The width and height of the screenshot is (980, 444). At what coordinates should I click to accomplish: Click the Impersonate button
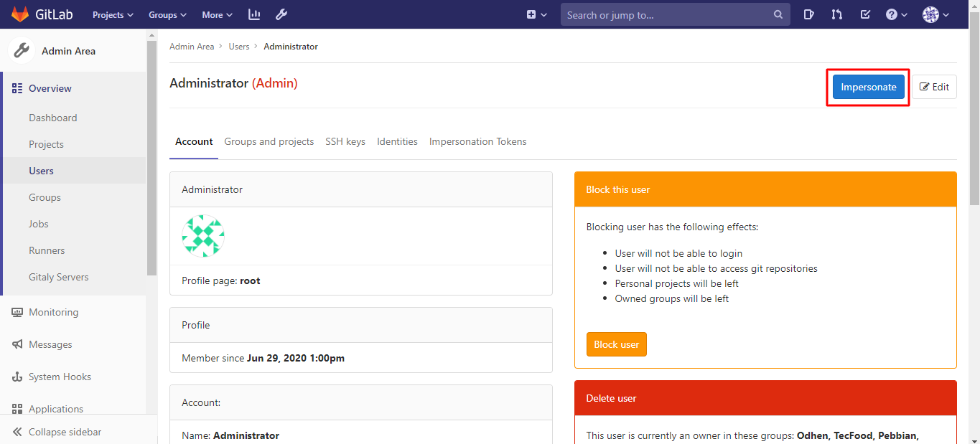tap(869, 87)
